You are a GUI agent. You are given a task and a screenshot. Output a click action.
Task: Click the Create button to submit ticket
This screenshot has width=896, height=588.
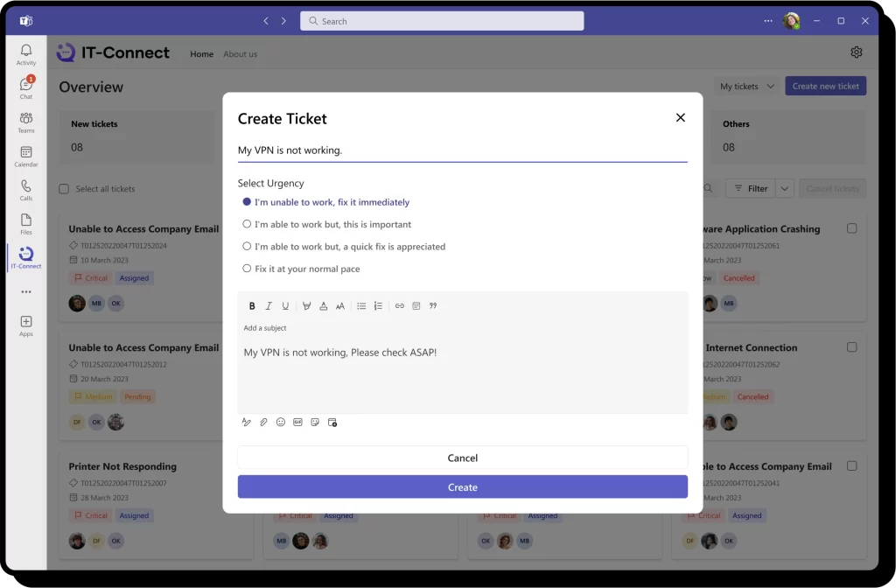(462, 487)
